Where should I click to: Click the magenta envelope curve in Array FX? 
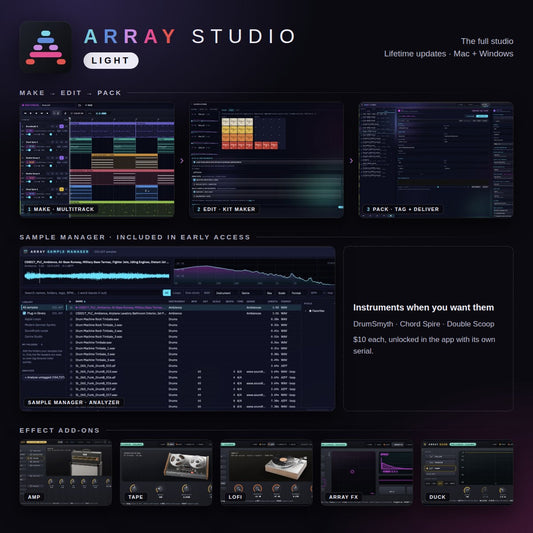(x=396, y=464)
